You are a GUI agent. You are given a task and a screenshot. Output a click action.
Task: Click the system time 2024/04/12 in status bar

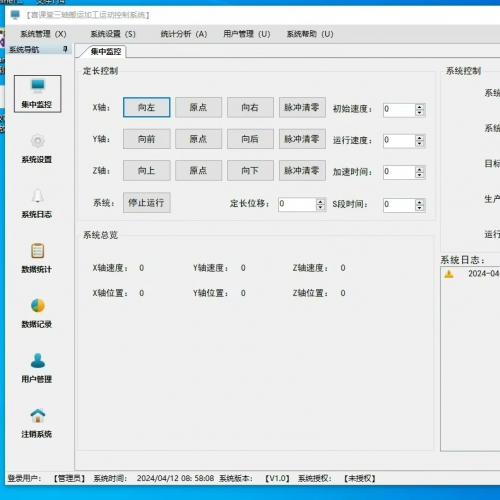pos(175,479)
